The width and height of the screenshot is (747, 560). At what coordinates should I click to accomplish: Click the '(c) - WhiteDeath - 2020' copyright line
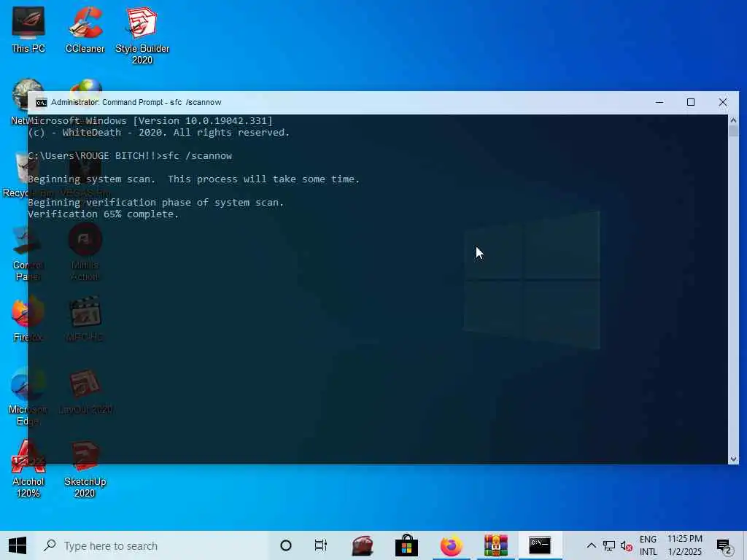point(158,133)
